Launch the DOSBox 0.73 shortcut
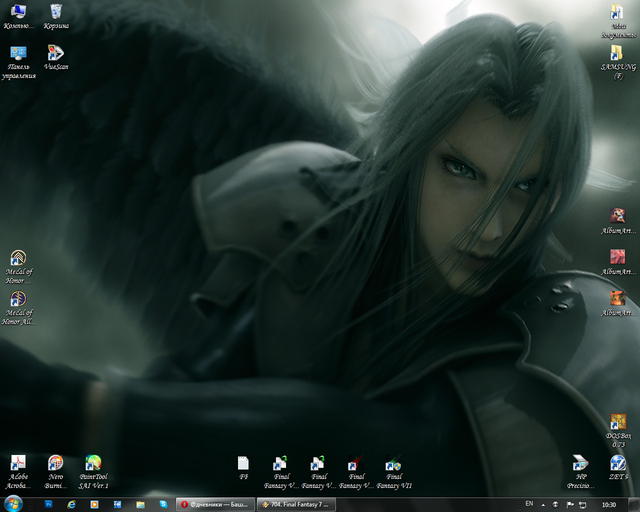Image resolution: width=640 pixels, height=512 pixels. [618, 430]
